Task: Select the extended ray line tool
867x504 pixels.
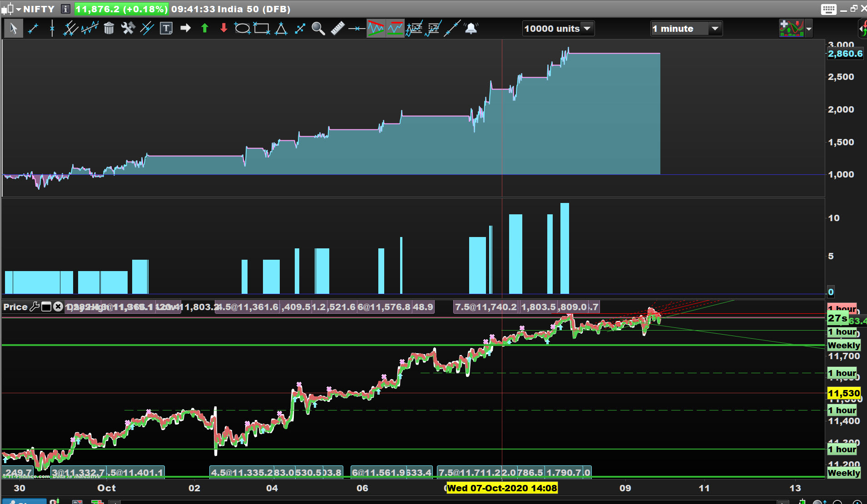Action: coord(452,29)
